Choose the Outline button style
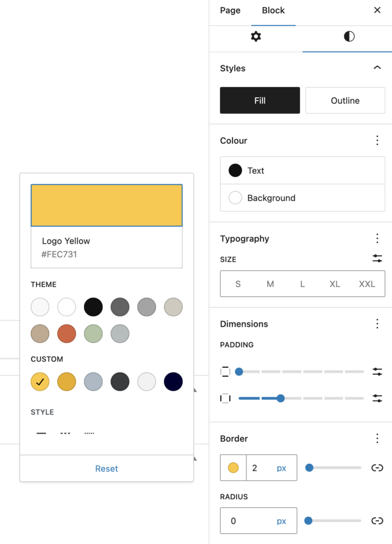392x544 pixels. [345, 100]
